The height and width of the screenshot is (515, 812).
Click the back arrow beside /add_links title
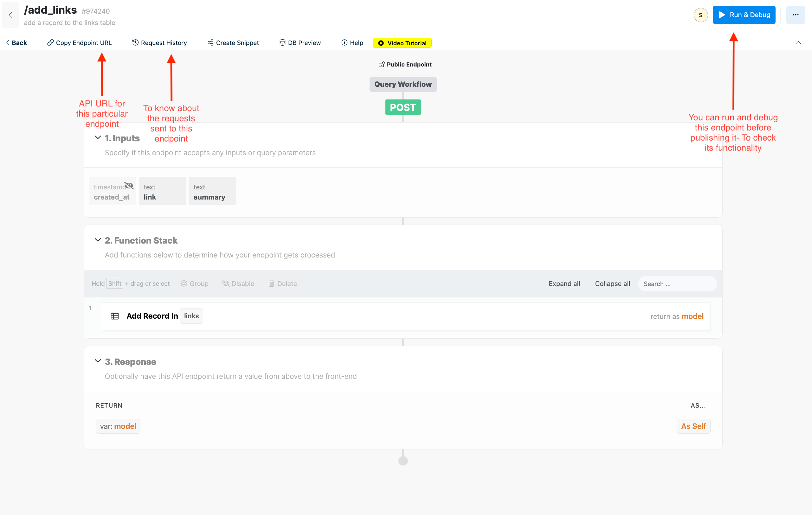tap(10, 15)
